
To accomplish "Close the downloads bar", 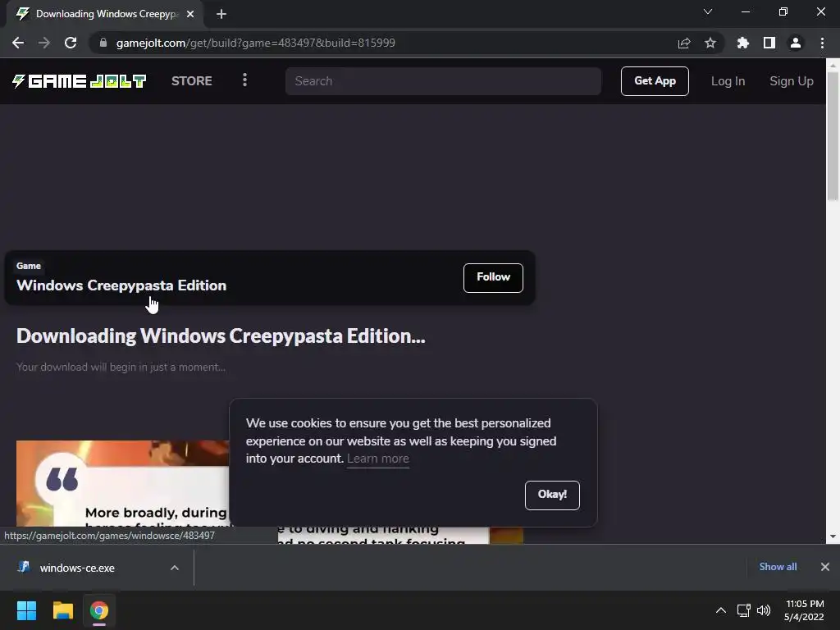I will point(825,567).
